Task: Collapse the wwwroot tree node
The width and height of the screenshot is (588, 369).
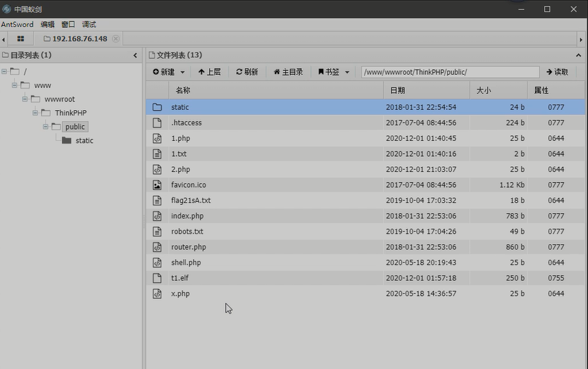Action: 25,99
